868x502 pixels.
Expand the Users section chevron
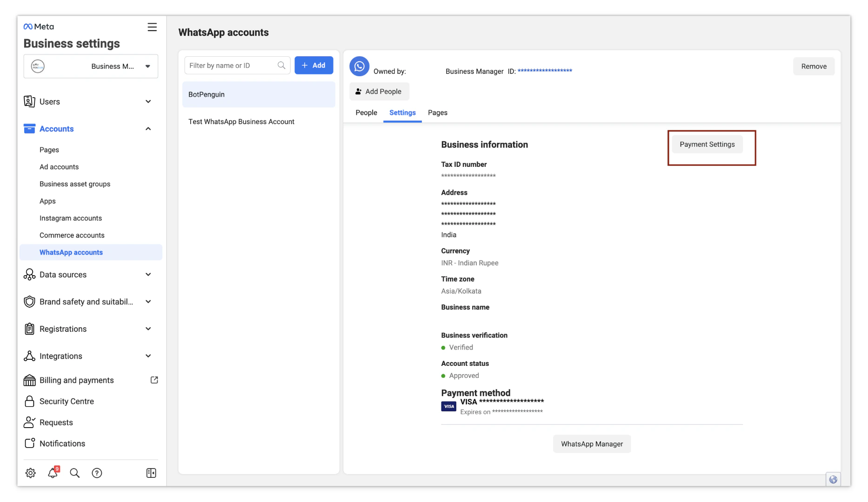pyautogui.click(x=148, y=101)
